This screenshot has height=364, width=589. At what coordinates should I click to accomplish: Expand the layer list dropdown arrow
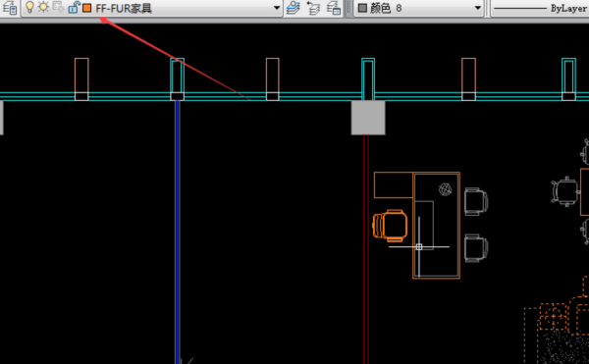(277, 8)
